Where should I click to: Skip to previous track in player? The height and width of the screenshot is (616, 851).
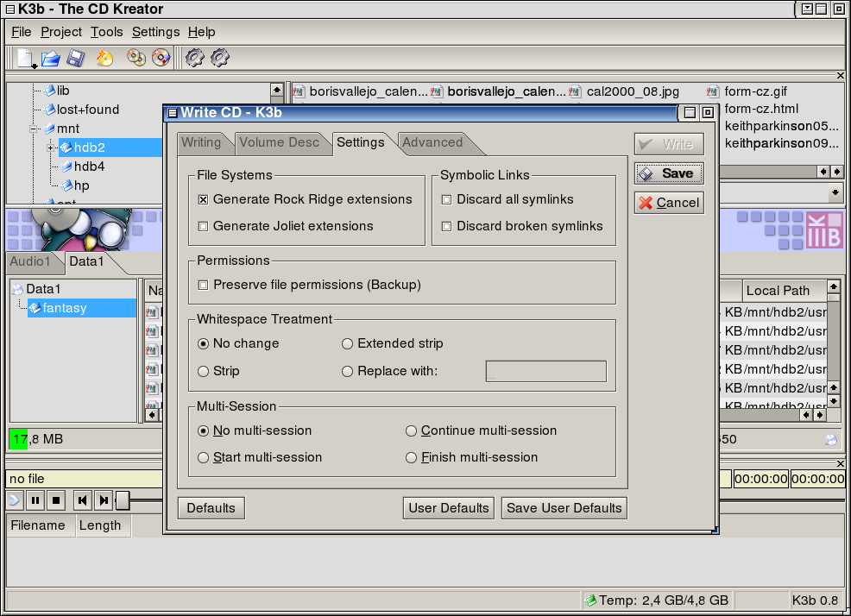click(82, 500)
